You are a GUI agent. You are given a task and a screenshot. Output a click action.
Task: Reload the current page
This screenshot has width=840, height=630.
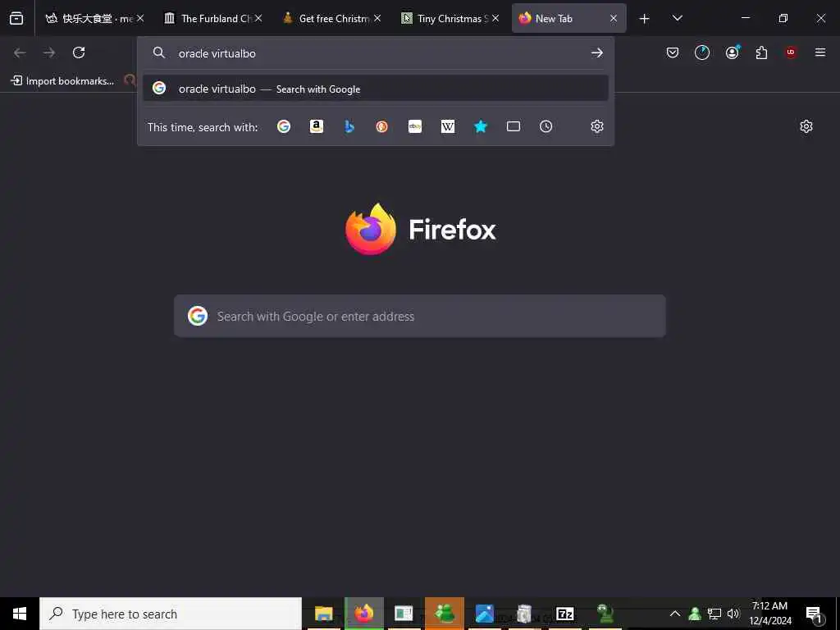point(79,52)
